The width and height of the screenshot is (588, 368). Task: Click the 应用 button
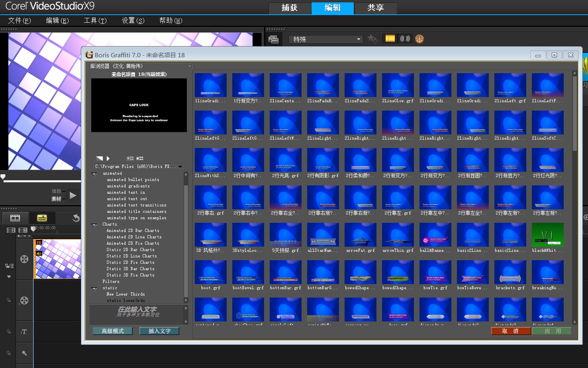pos(552,331)
